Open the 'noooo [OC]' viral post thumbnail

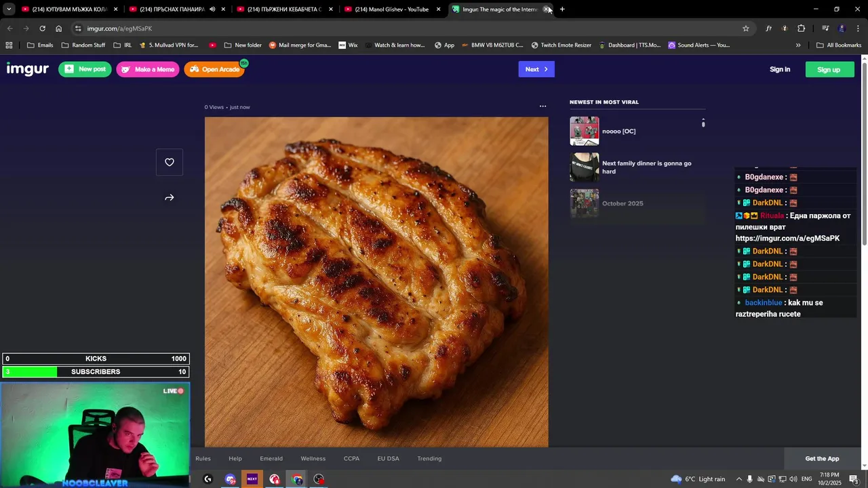(585, 131)
